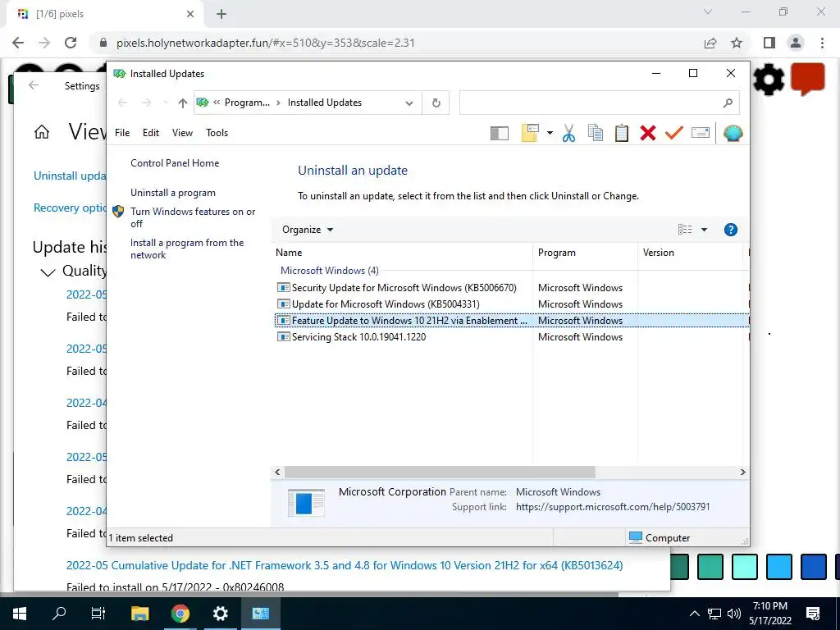840x630 pixels.
Task: Click the Up arrow in Installed Updates
Action: 183,103
